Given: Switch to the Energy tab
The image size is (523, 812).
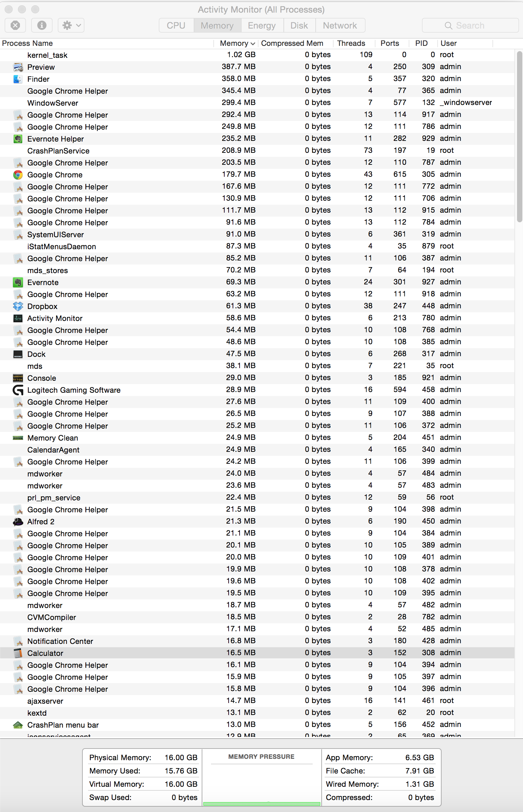Looking at the screenshot, I should click(x=261, y=26).
